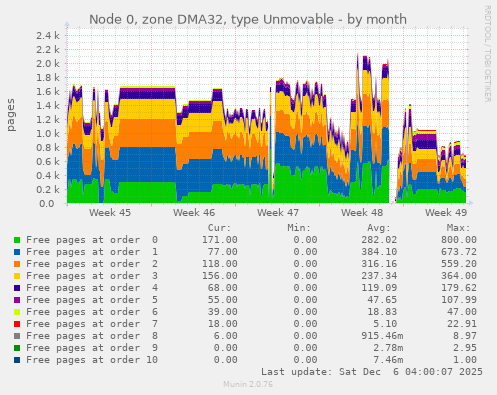The height and width of the screenshot is (395, 497).
Task: Click 'Free pages at order 3' label
Action: coord(92,276)
